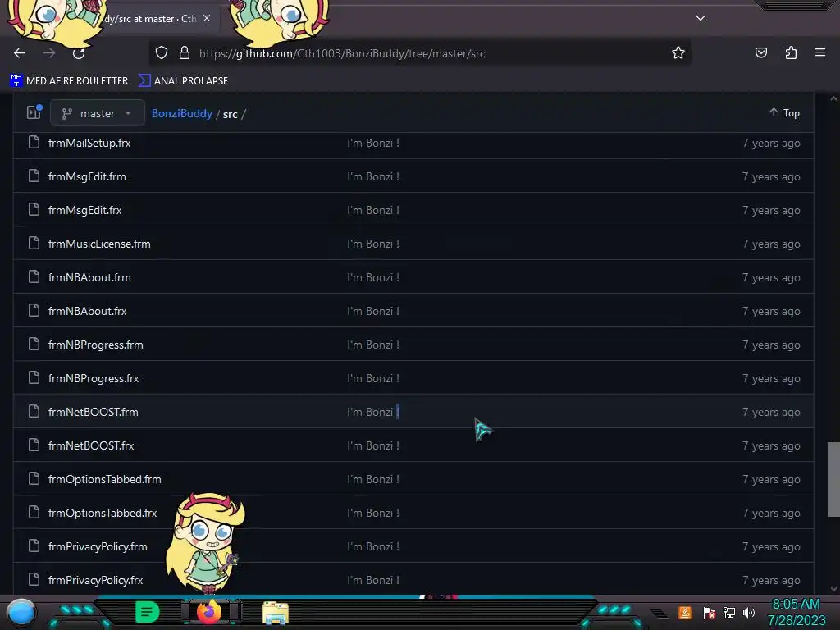The height and width of the screenshot is (630, 840).
Task: Open "I'm Bonzi !" commit on frmOptionsTabbed.frx row
Action: point(373,514)
